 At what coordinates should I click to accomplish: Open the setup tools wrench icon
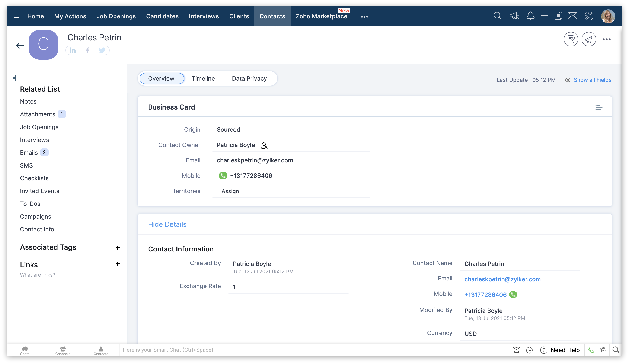(x=588, y=16)
